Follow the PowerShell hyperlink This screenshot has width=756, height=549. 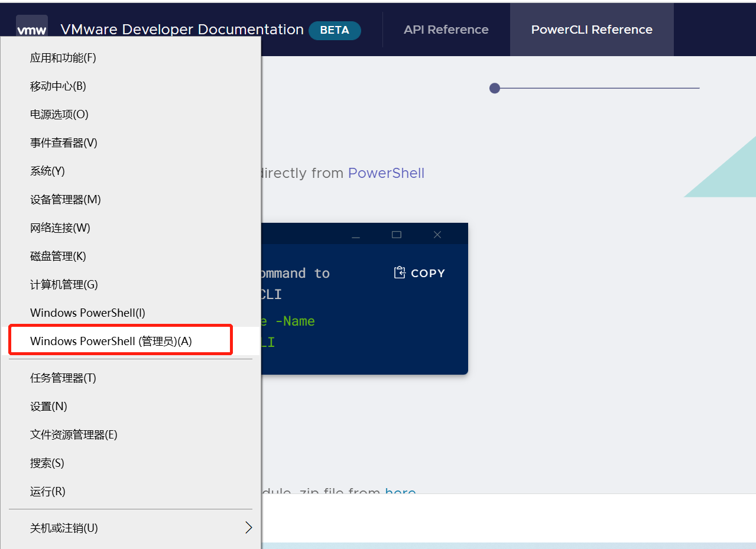(386, 173)
